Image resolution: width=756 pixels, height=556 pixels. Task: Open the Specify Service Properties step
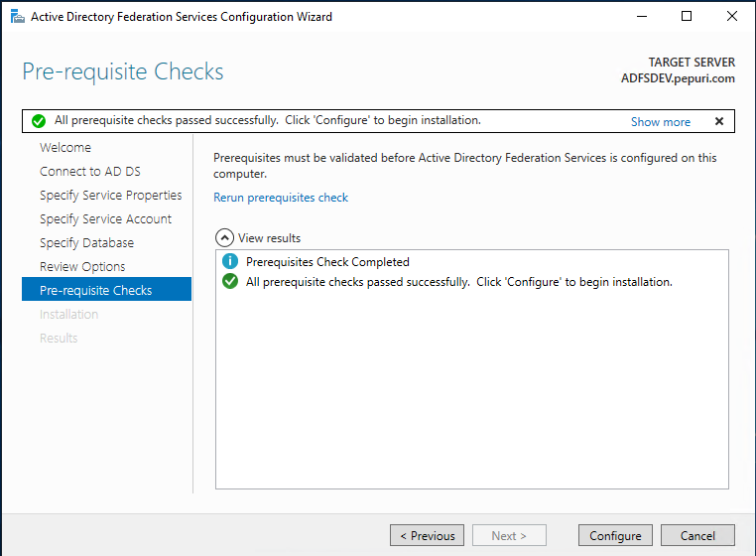point(110,195)
